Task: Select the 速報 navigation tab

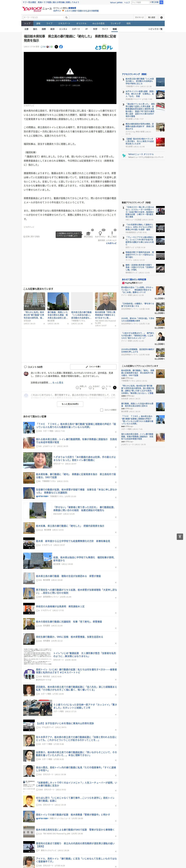Action: coord(38,23)
